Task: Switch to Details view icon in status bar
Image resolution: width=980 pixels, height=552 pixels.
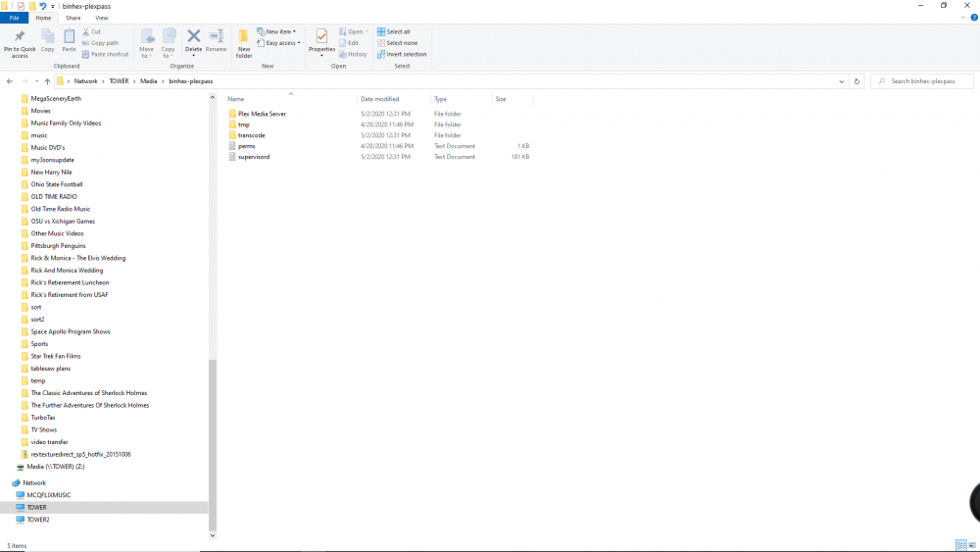Action: coord(961,545)
